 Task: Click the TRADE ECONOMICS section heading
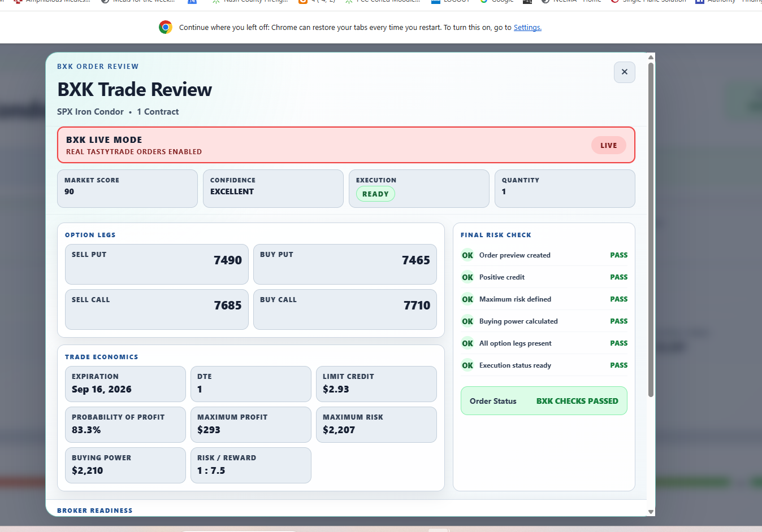click(102, 357)
